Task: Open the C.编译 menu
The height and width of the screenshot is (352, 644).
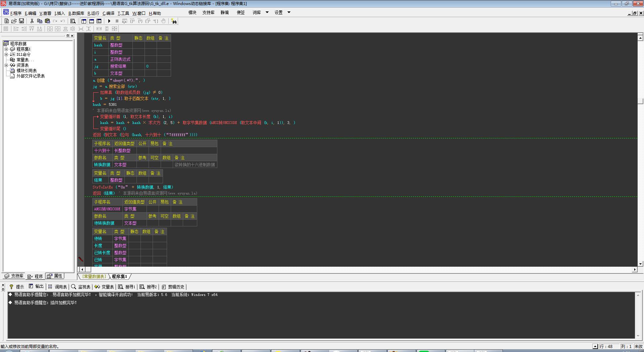Action: coord(108,13)
